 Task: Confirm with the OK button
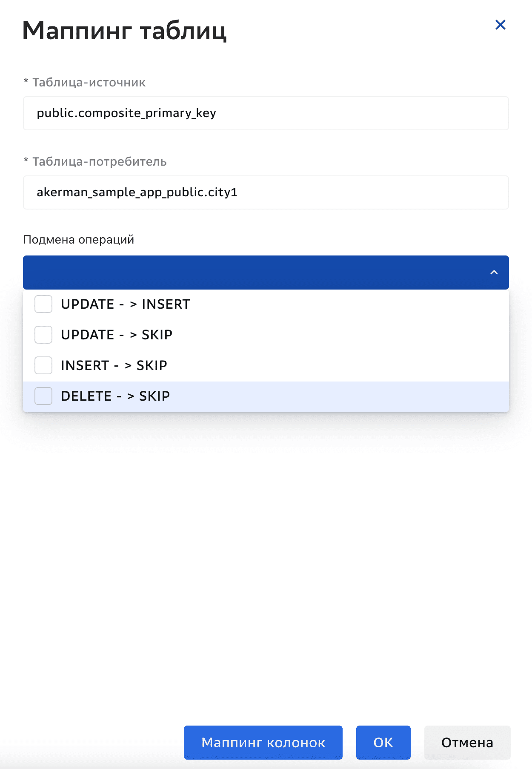pyautogui.click(x=383, y=742)
